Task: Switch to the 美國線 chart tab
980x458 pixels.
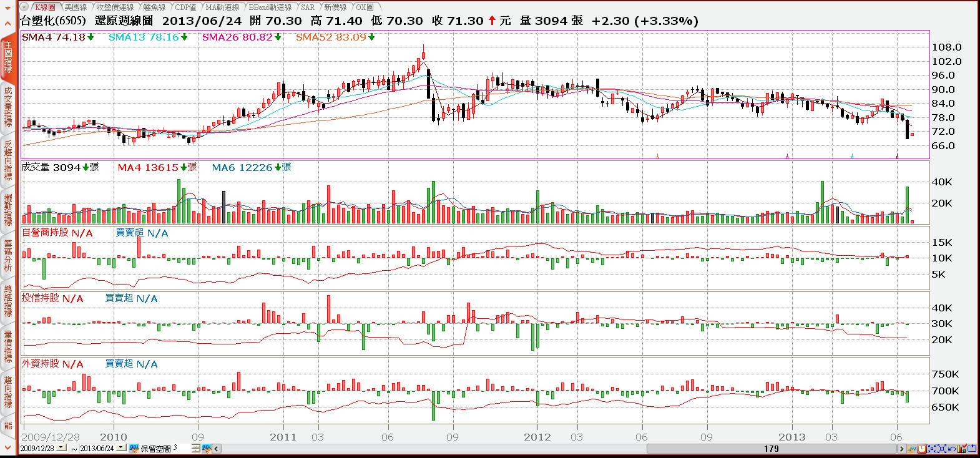Action: tap(76, 7)
